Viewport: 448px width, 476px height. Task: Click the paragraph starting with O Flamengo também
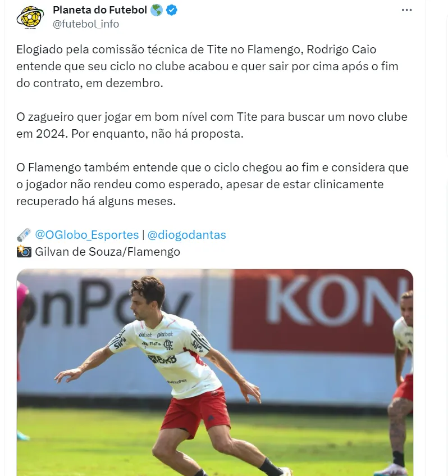(212, 184)
